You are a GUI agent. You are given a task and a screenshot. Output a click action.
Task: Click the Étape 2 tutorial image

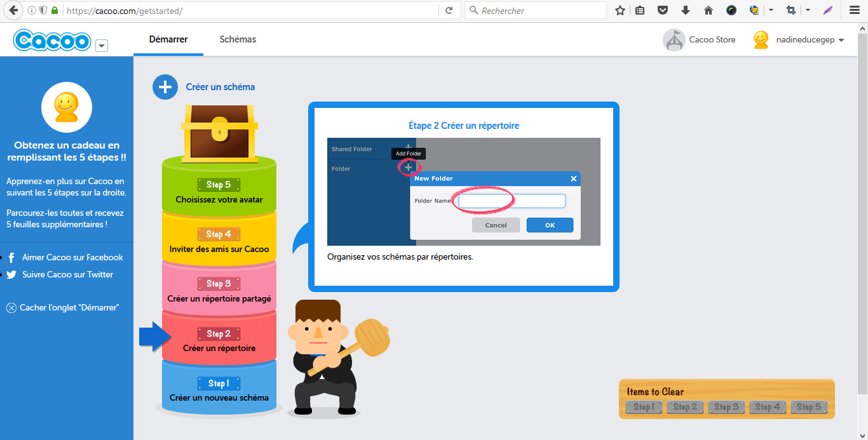tap(464, 192)
